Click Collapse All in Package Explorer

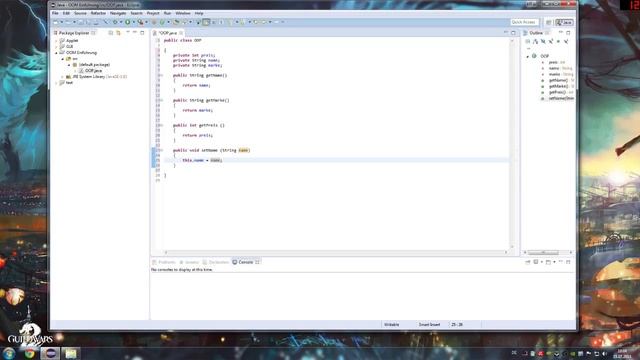(111, 33)
